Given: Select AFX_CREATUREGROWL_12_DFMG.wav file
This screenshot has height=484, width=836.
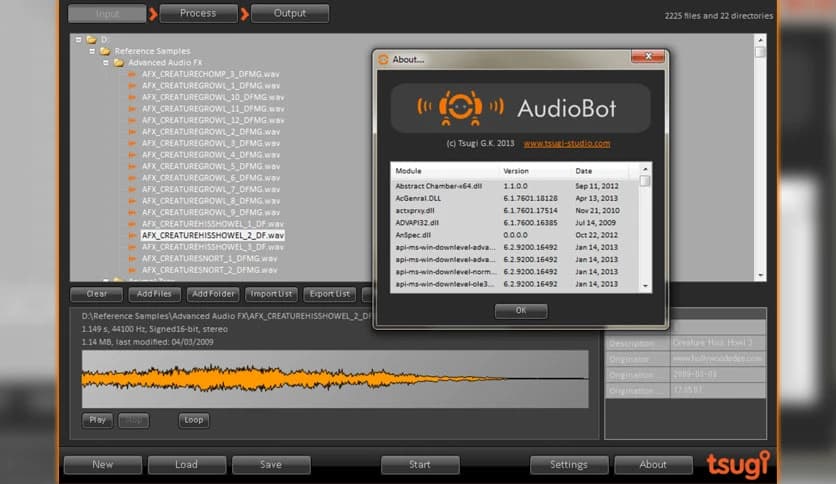Looking at the screenshot, I should [x=213, y=120].
